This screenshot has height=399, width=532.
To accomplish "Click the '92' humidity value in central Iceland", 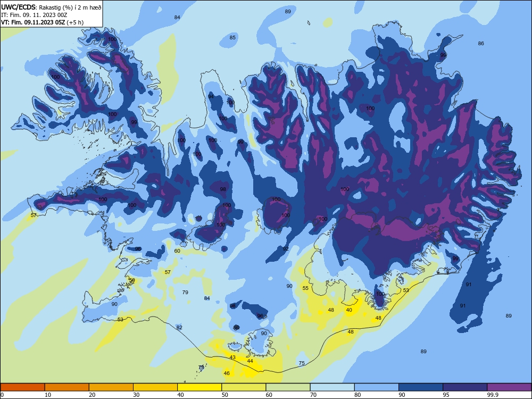I will tap(286, 248).
